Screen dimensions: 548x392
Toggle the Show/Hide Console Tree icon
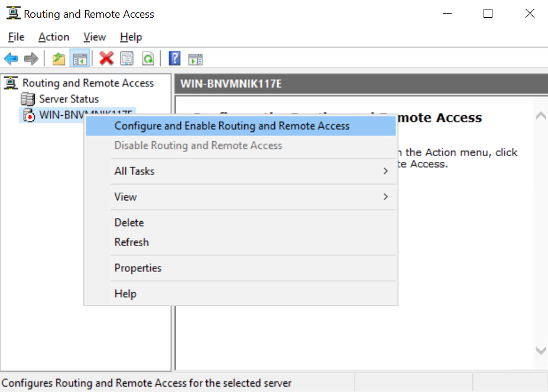point(80,59)
